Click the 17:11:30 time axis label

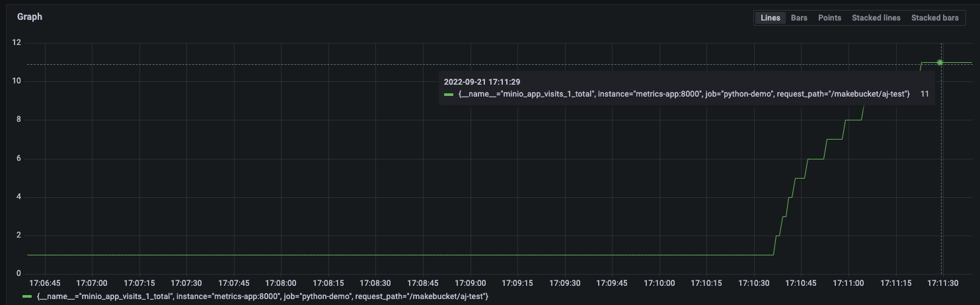coord(942,283)
